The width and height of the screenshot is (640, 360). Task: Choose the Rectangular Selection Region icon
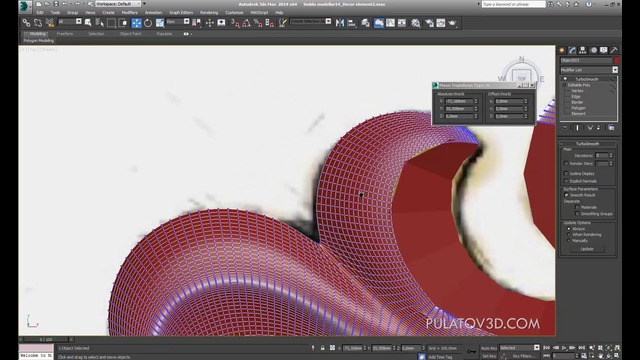(x=111, y=23)
